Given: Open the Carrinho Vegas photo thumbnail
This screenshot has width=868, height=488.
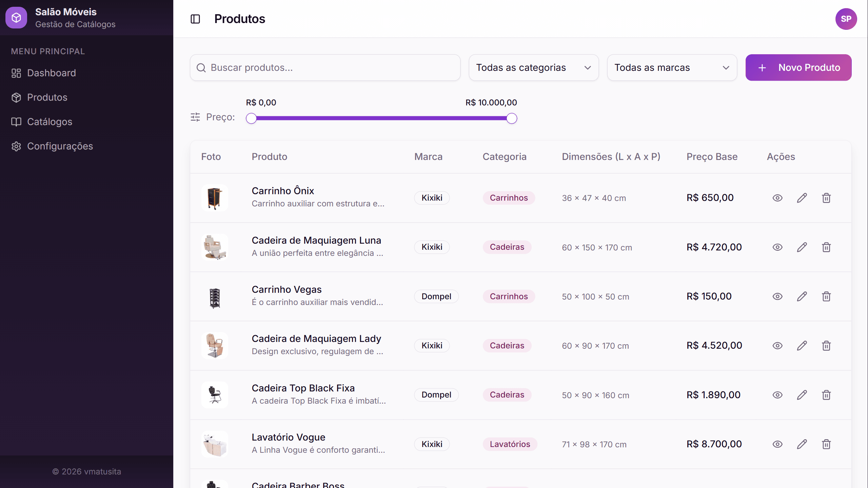Looking at the screenshot, I should [215, 297].
